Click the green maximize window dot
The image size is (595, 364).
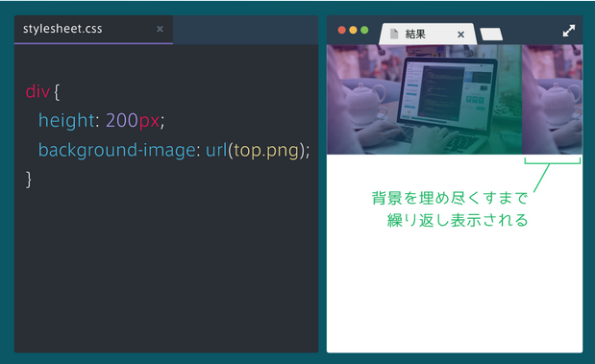tap(364, 30)
